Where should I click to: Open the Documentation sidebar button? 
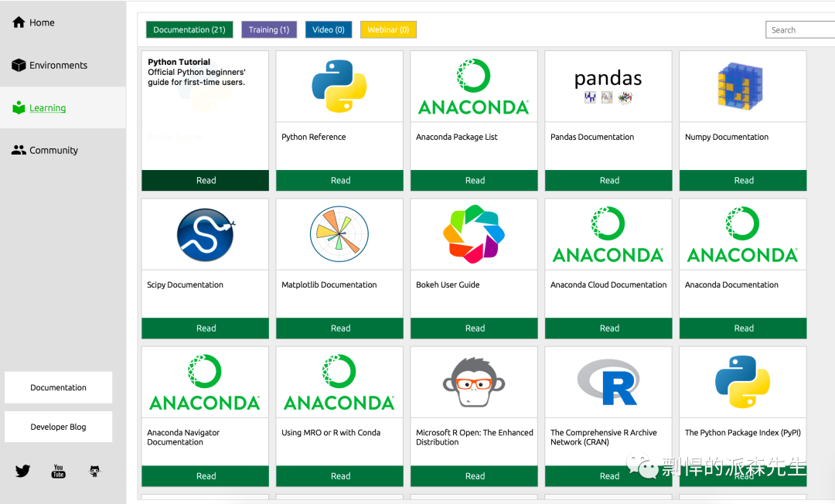coord(59,387)
